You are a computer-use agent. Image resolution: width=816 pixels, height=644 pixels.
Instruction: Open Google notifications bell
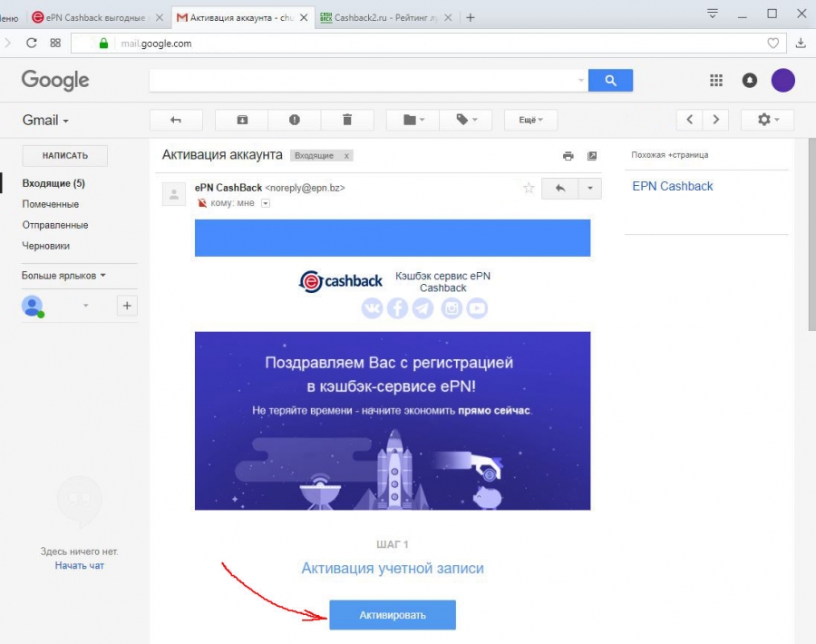[750, 80]
